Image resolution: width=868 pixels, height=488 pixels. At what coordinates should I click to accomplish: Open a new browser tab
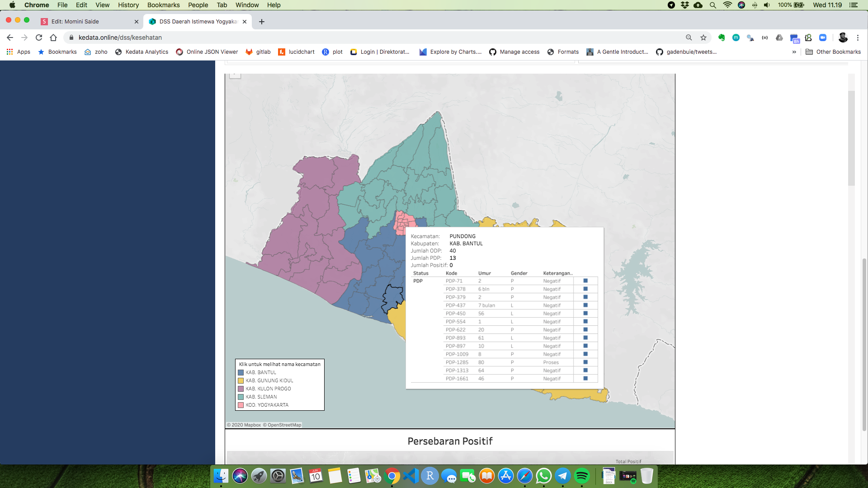pos(262,22)
